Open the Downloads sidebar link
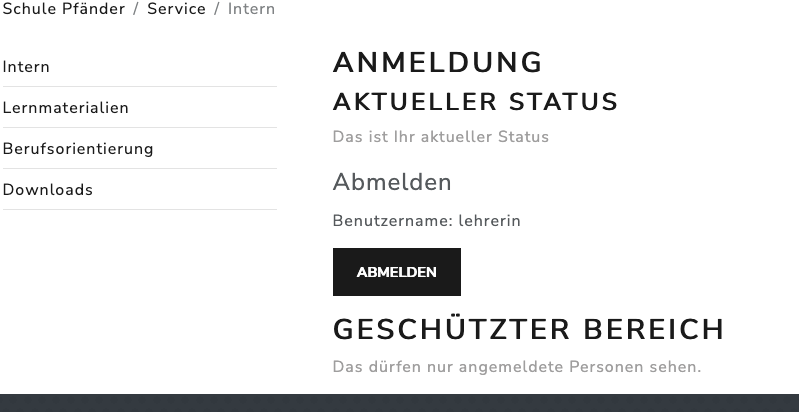 click(48, 189)
